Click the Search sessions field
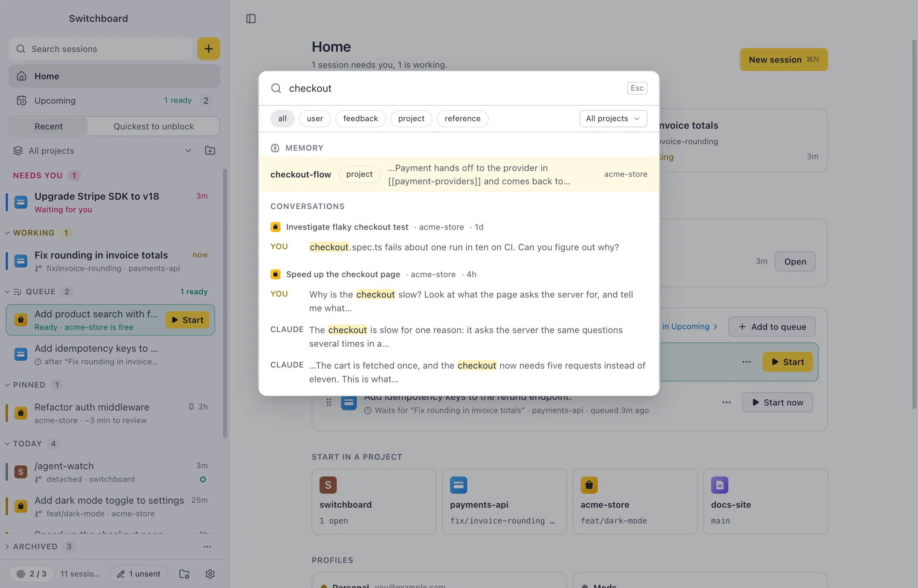 tap(100, 49)
